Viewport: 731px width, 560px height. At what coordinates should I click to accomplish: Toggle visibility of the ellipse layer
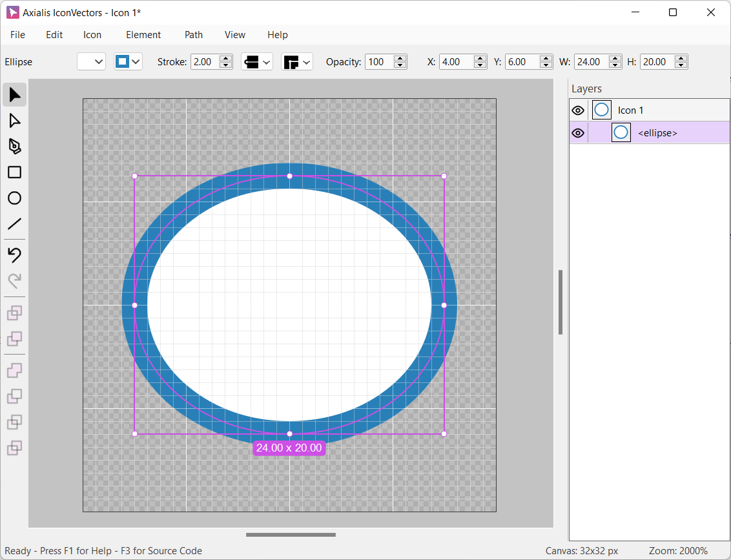578,133
